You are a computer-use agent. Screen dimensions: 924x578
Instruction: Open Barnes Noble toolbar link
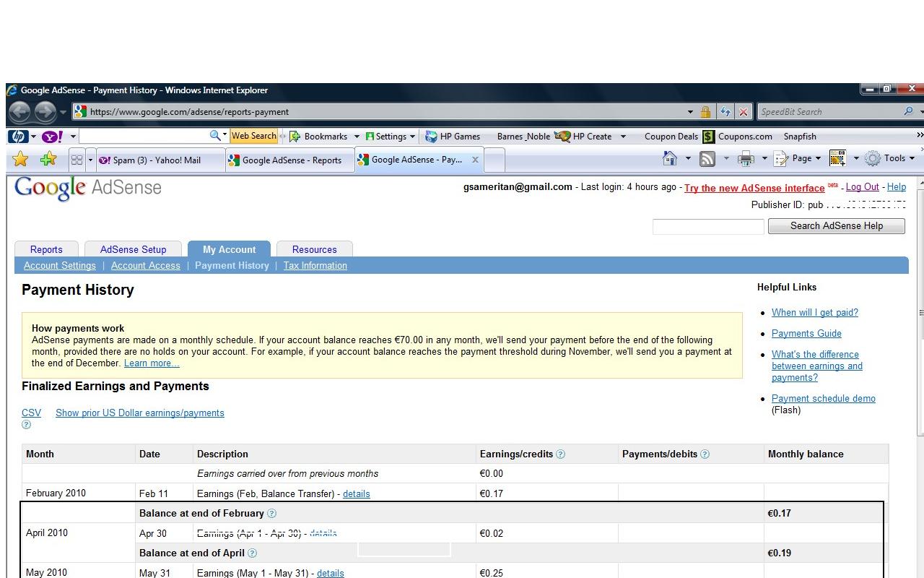click(523, 136)
